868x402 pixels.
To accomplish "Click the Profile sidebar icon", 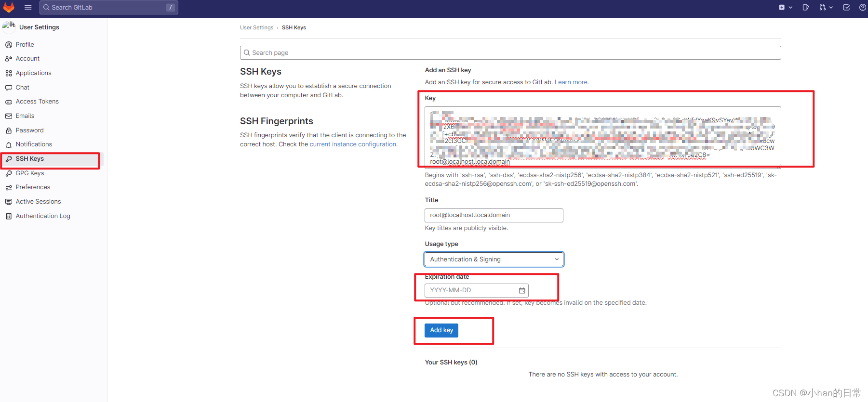I will 9,45.
